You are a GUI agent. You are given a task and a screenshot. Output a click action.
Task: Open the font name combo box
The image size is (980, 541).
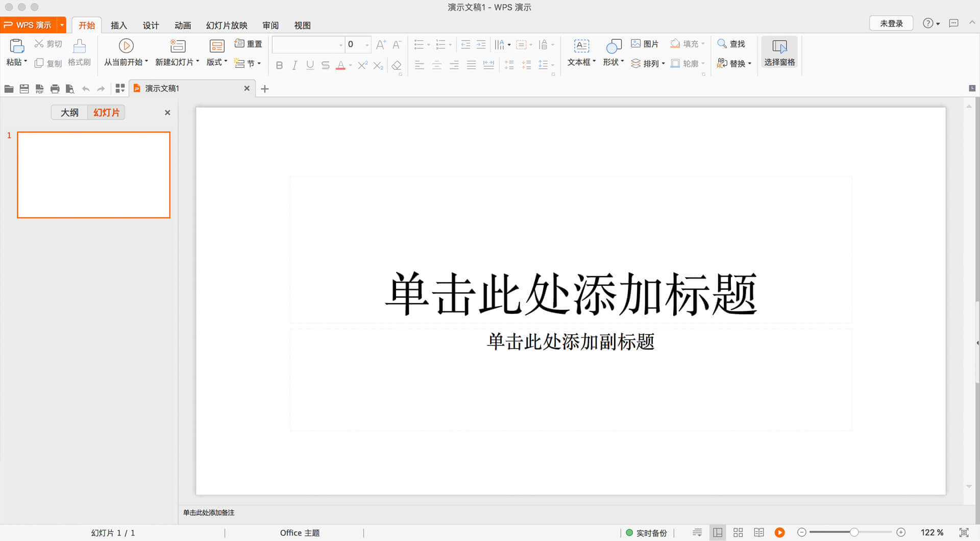click(x=308, y=45)
